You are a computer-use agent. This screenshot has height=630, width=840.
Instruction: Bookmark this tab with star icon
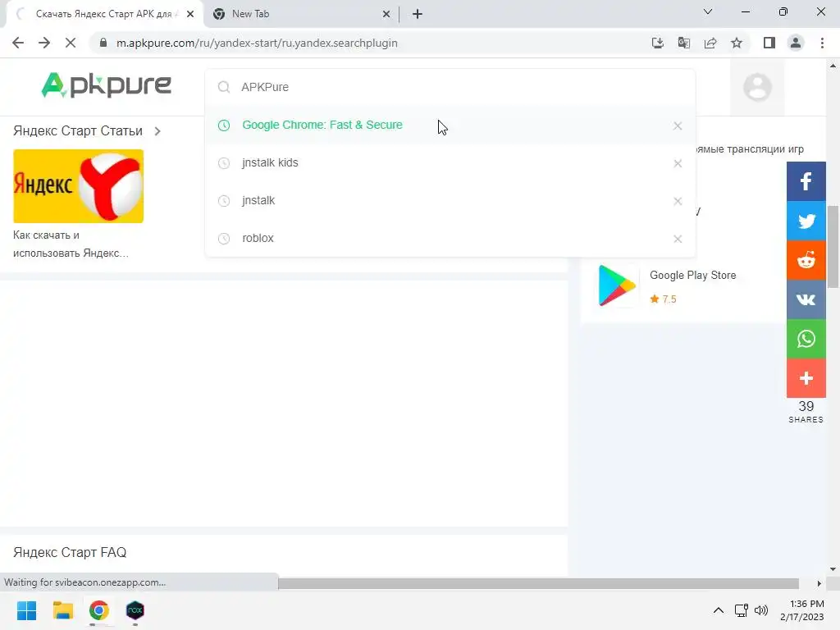pyautogui.click(x=737, y=43)
